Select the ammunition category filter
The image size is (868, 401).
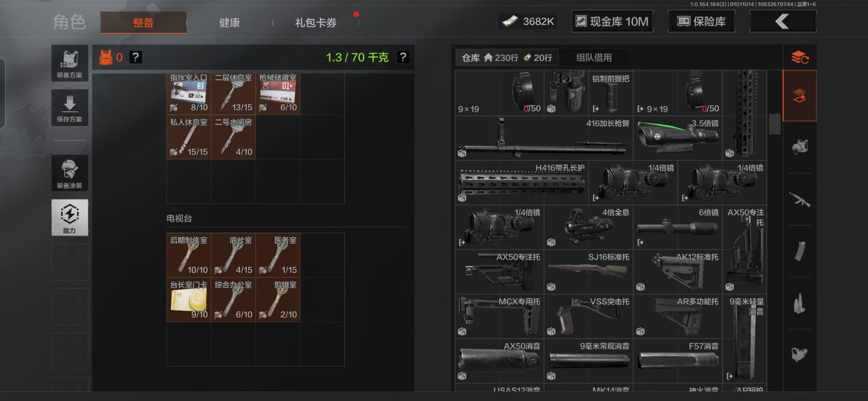(x=799, y=303)
